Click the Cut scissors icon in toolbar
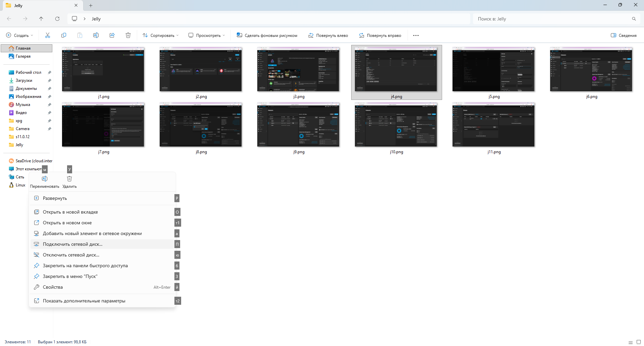The height and width of the screenshot is (346, 644). pyautogui.click(x=48, y=35)
